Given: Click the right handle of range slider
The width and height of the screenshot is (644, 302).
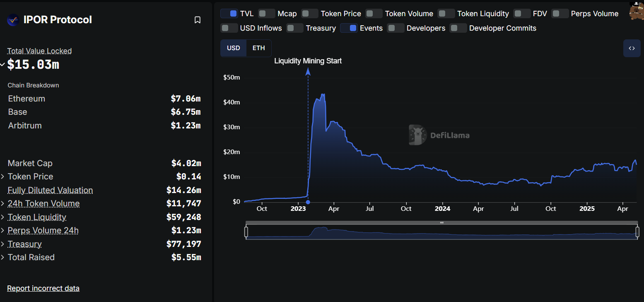Looking at the screenshot, I should pyautogui.click(x=637, y=232).
